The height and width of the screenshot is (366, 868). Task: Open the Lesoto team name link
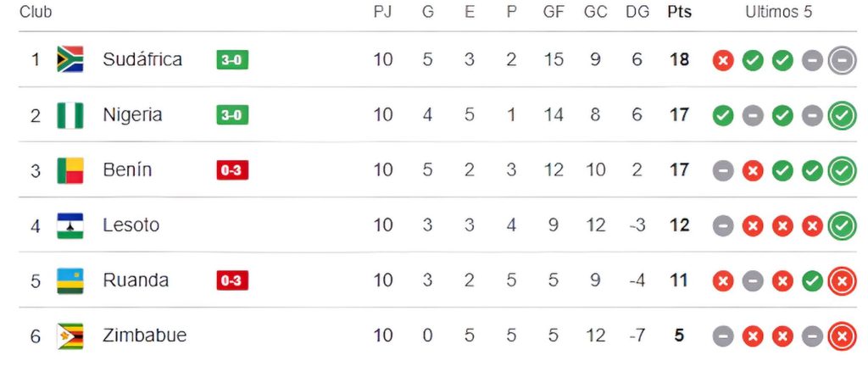[131, 225]
